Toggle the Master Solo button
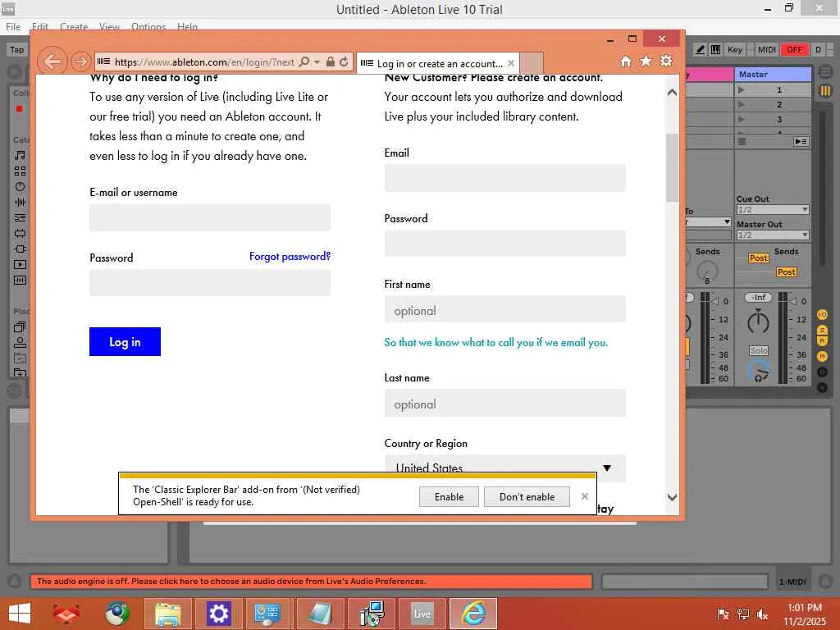The height and width of the screenshot is (630, 840). click(759, 351)
